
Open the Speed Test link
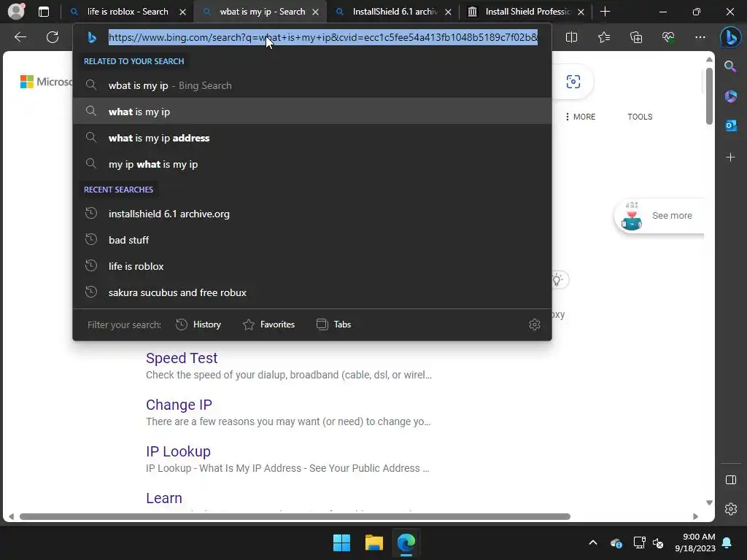click(x=182, y=357)
